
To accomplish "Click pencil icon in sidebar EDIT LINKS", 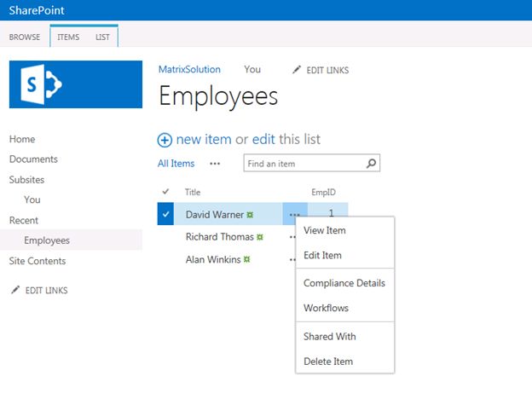I will [14, 291].
